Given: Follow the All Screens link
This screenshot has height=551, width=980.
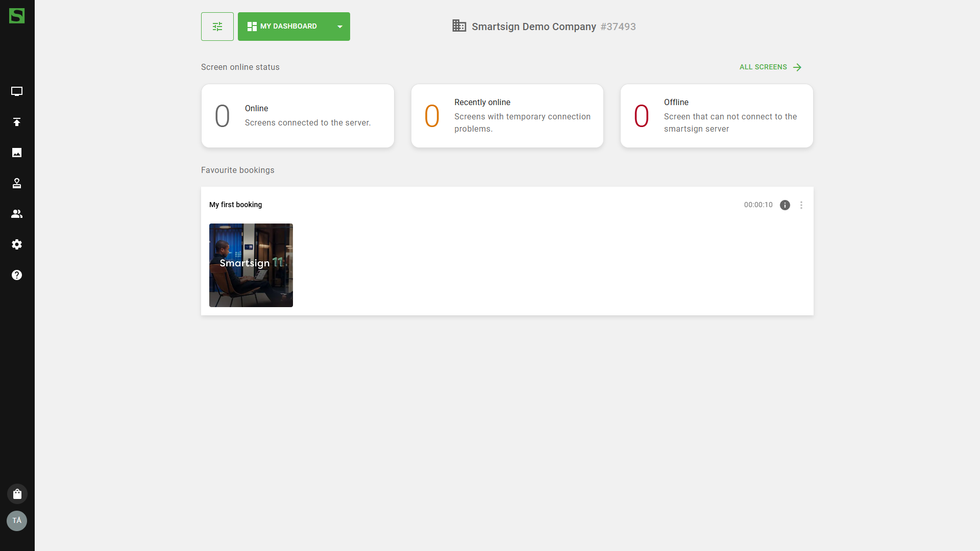Looking at the screenshot, I should click(770, 67).
